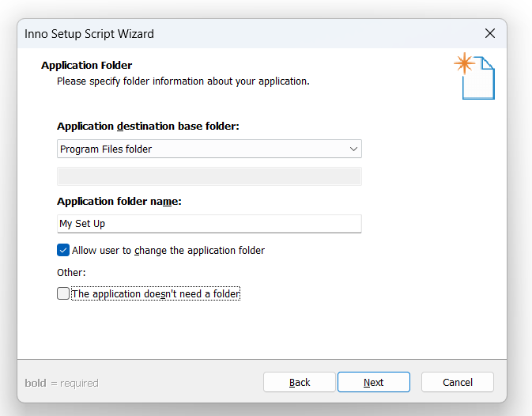Click the new script document icon
Image resolution: width=532 pixels, height=416 pixels.
475,76
